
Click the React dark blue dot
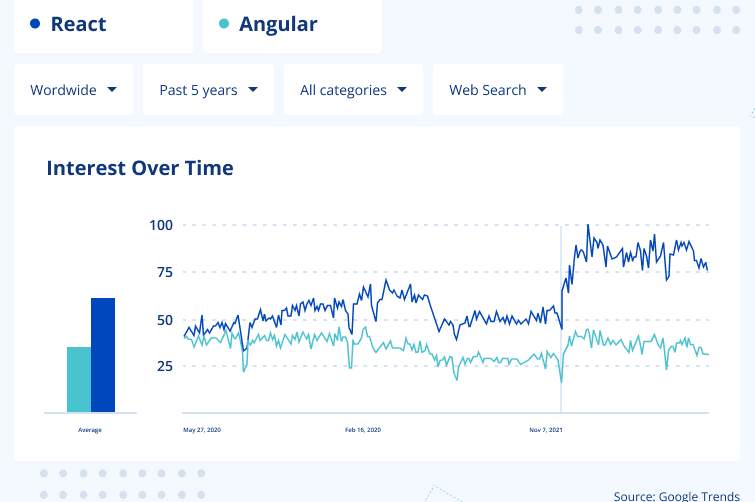point(35,24)
